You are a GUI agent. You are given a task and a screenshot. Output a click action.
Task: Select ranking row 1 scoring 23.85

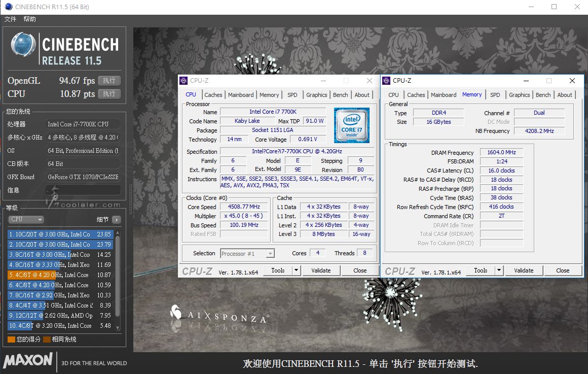coord(60,234)
